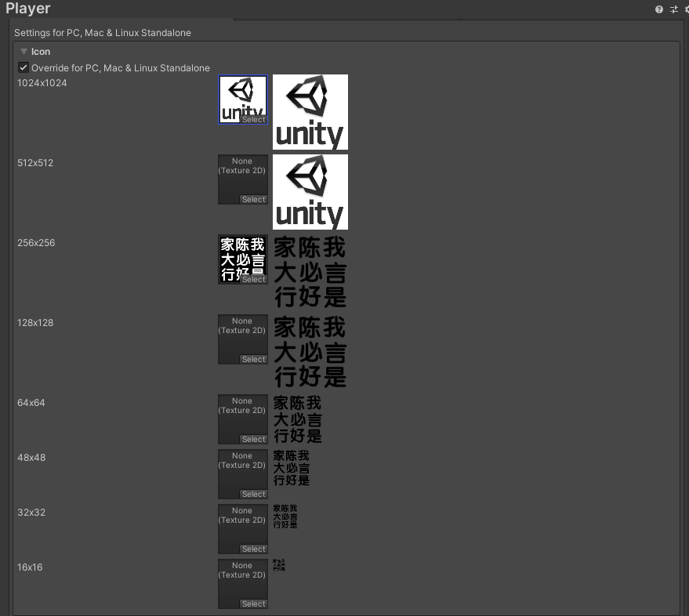689x616 pixels.
Task: Click the large 1024x1024 unity preview image
Action: 310,112
